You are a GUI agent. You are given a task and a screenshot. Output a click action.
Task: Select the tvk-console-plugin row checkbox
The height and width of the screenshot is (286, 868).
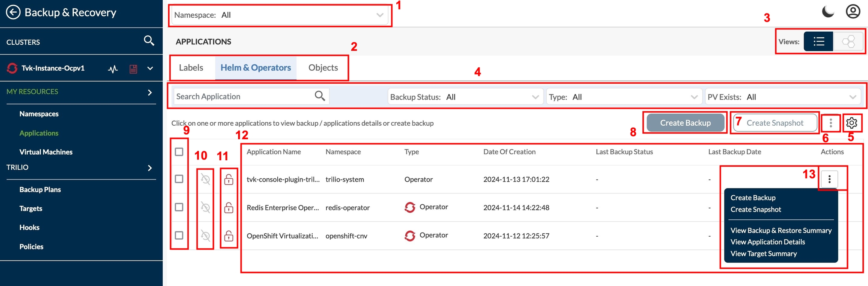point(179,179)
